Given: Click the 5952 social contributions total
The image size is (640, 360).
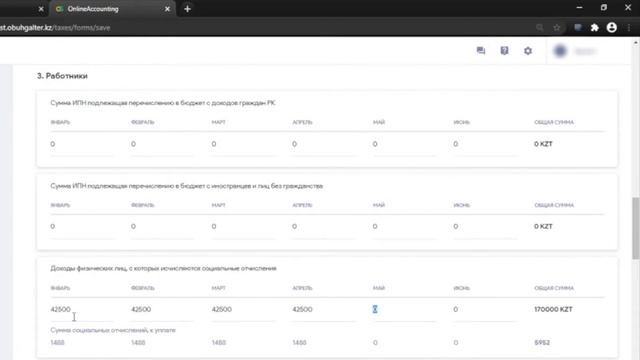Looking at the screenshot, I should [542, 342].
